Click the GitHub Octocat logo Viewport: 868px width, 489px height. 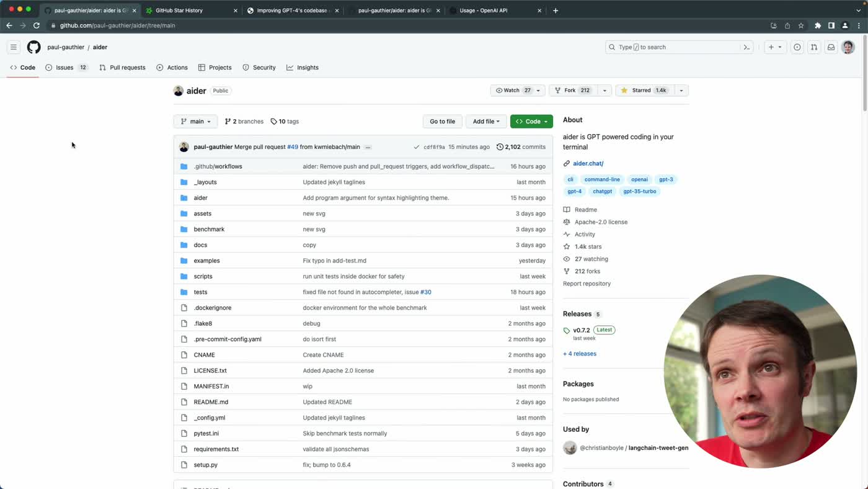point(34,47)
